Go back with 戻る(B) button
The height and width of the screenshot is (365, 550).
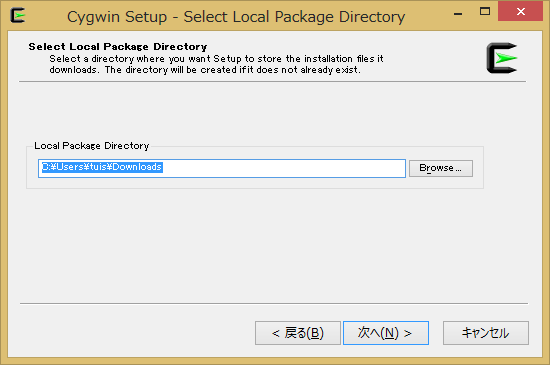[298, 333]
